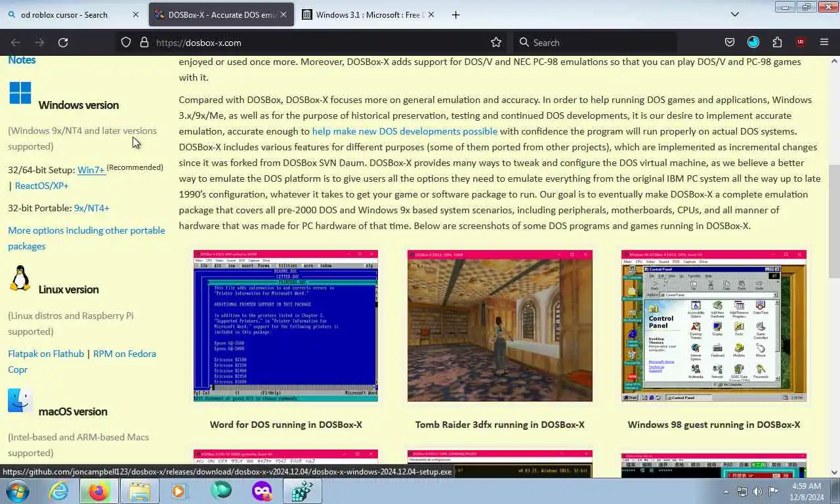Click the scrollbar up arrow
This screenshot has width=840, height=504.
coord(834,61)
